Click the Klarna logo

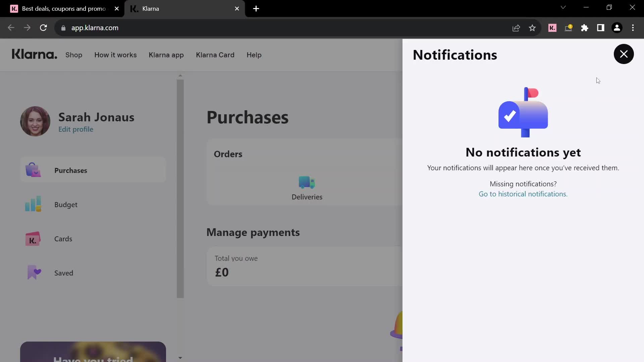(35, 54)
